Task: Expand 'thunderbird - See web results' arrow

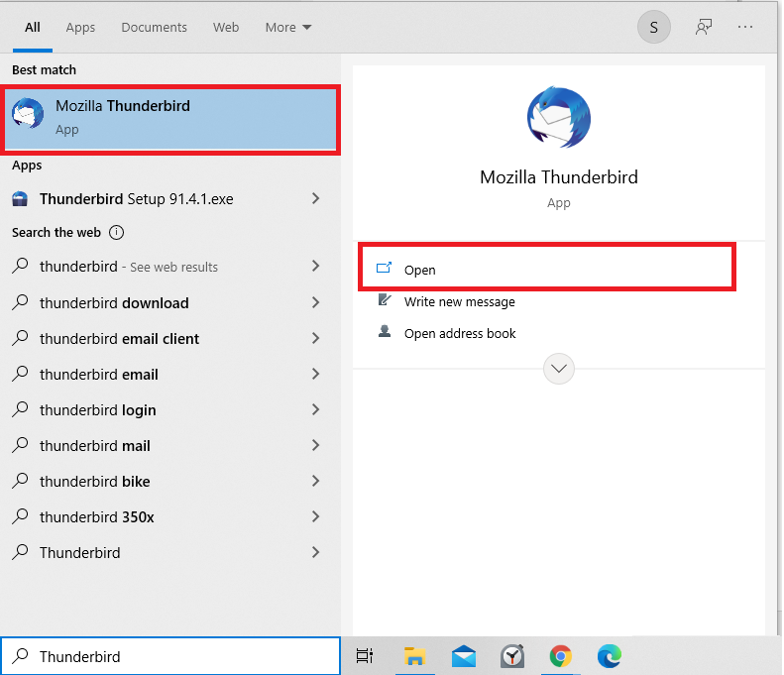Action: click(315, 266)
